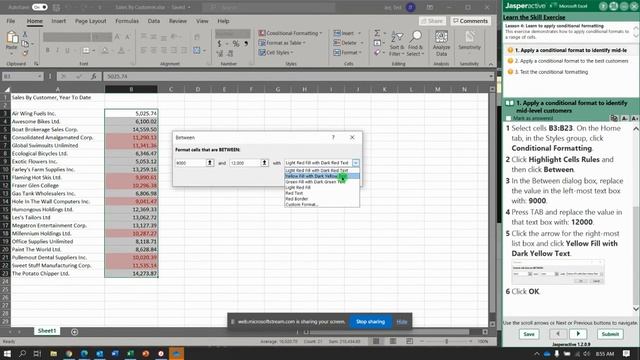Screen dimensions: 640x360
Task: Click the format style combo box arrow
Action: coord(356,163)
